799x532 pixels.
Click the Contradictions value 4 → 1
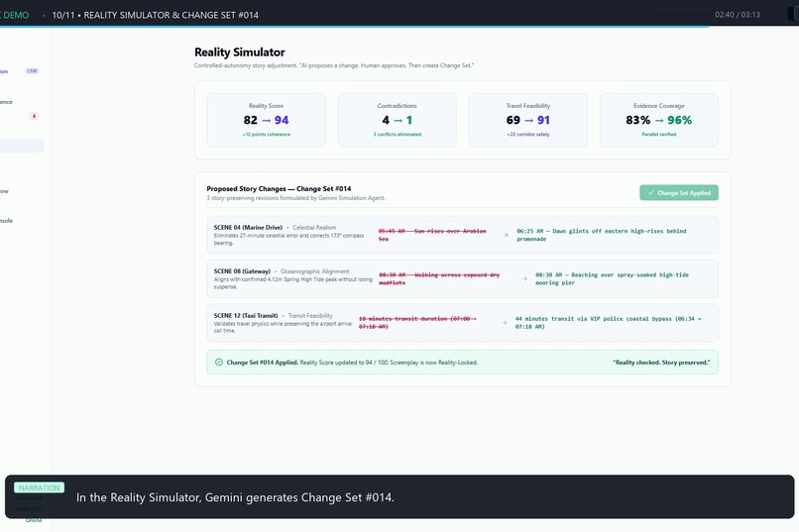[397, 120]
